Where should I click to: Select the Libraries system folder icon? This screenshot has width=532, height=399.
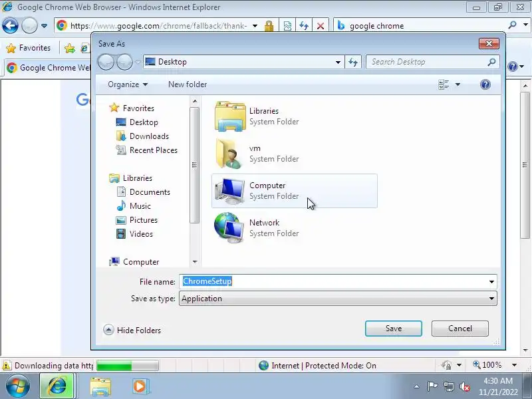pyautogui.click(x=230, y=116)
